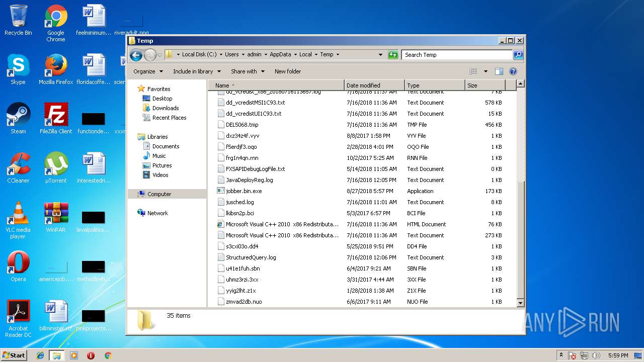The width and height of the screenshot is (644, 362).
Task: Open the µTorrent desktop shortcut
Action: 56,168
